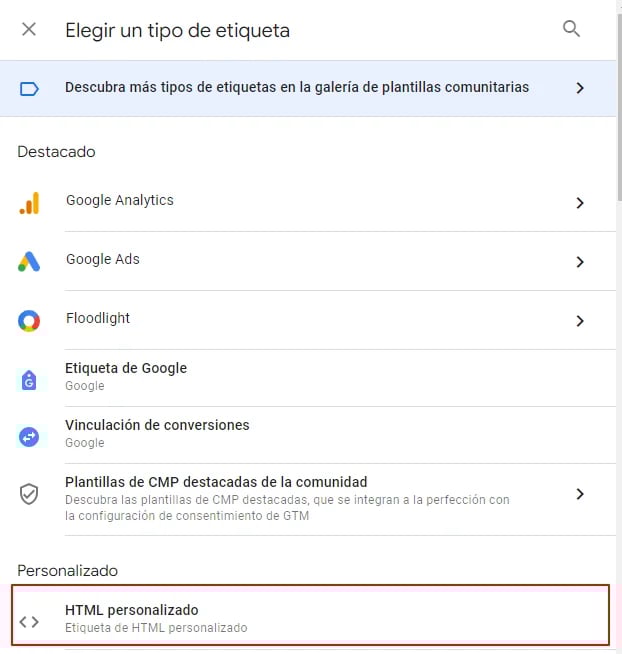622x654 pixels.
Task: Expand Plantillas de CMP chevron
Action: [580, 494]
